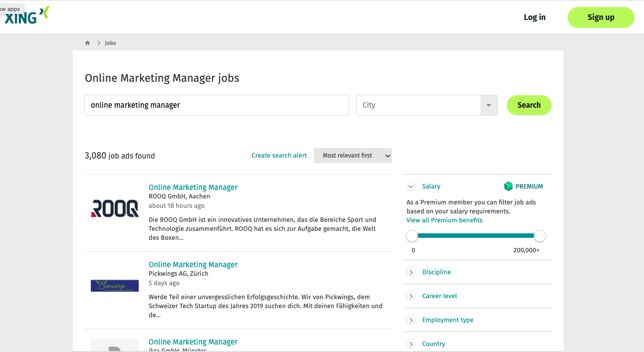Expand the Employment type filter
Image resolution: width=644 pixels, height=352 pixels.
coord(411,320)
